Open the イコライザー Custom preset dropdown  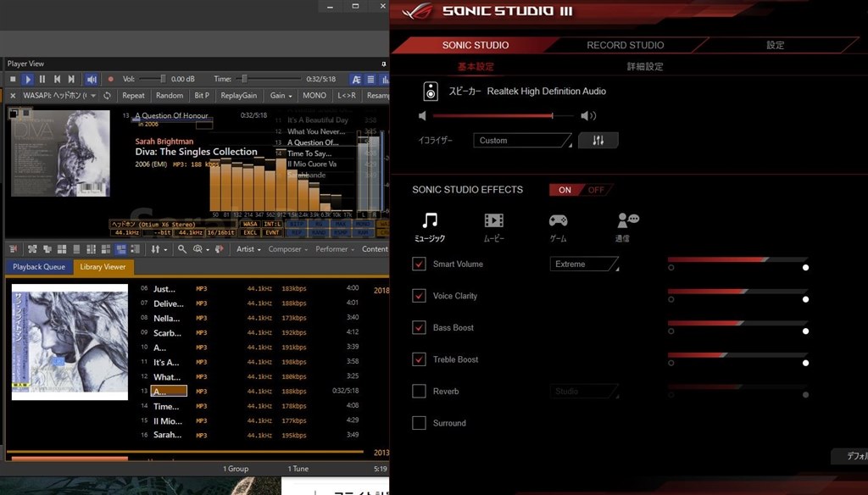click(522, 141)
